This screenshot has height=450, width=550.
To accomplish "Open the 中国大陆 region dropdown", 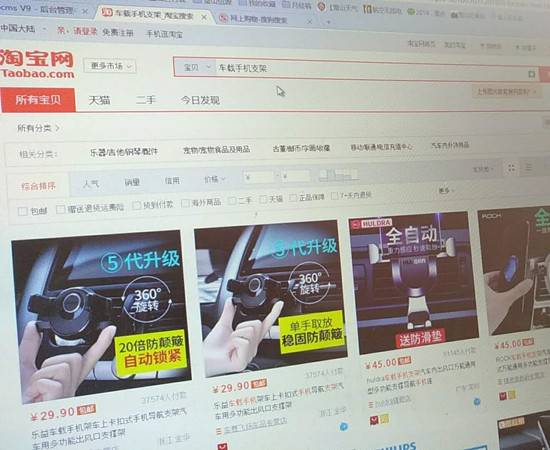I will [23, 28].
